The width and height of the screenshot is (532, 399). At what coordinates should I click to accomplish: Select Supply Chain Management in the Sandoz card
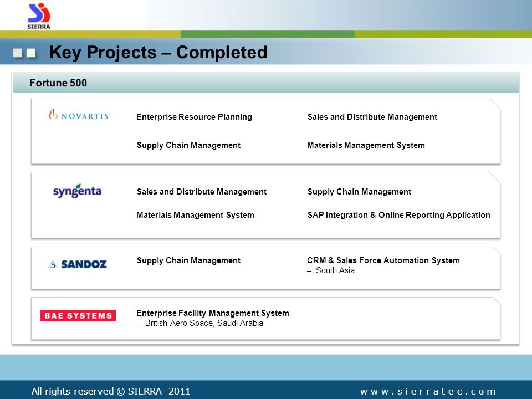pos(188,260)
